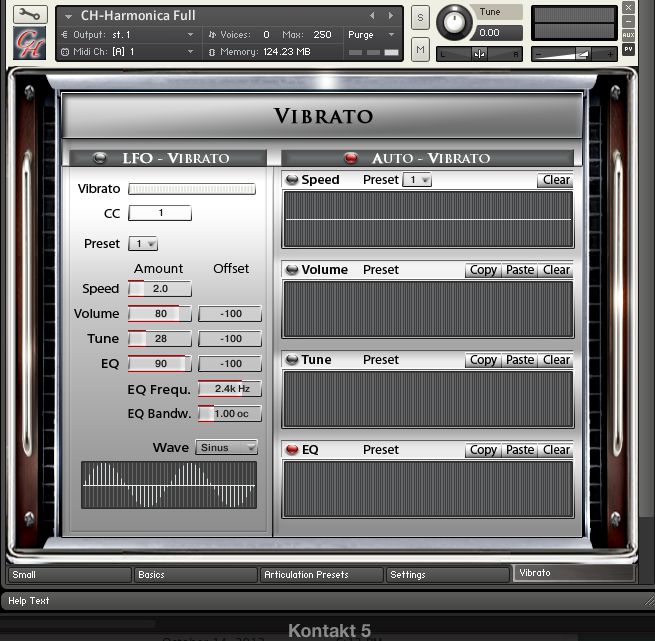Open the Purge dropdown menu
The height and width of the screenshot is (641, 655).
[371, 35]
